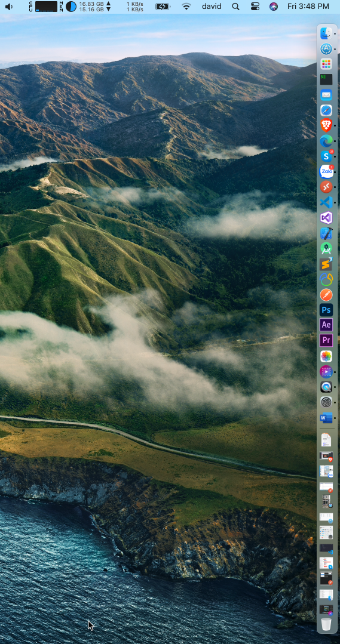Expand the battery status menu

[163, 7]
